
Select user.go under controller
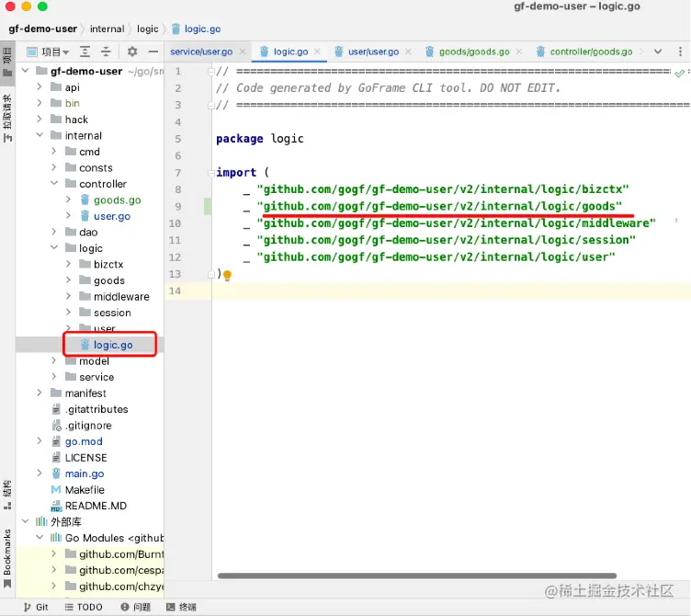click(x=111, y=216)
